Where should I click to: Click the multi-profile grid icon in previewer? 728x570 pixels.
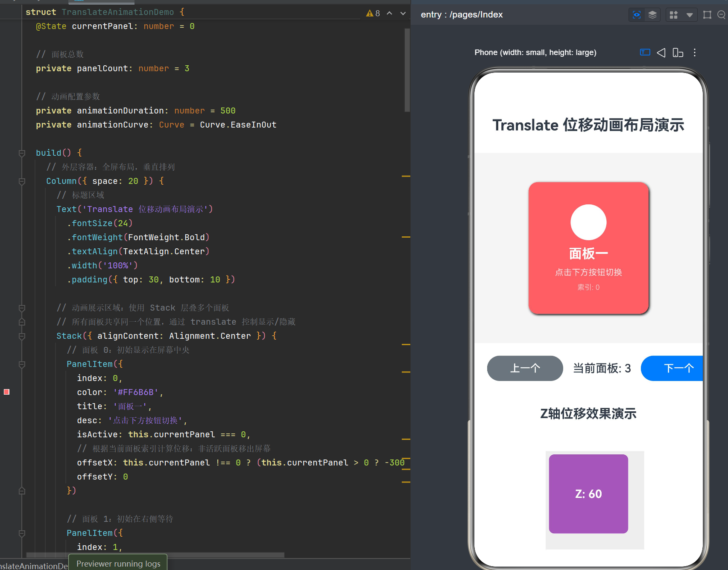tap(674, 15)
